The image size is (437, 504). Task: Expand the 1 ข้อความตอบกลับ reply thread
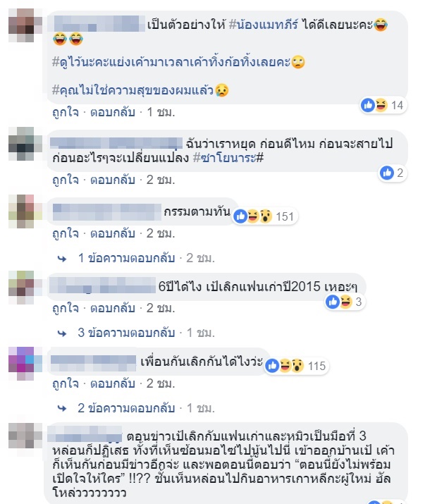(x=127, y=258)
